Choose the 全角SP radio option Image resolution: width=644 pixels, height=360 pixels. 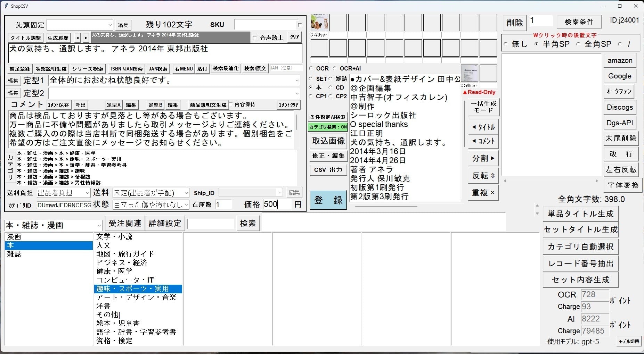pyautogui.click(x=578, y=44)
